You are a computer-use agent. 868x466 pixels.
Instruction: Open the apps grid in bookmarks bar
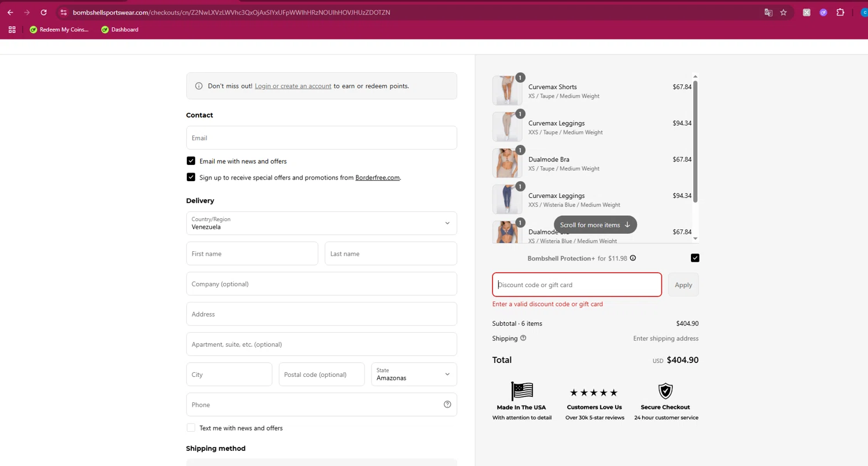click(12, 30)
